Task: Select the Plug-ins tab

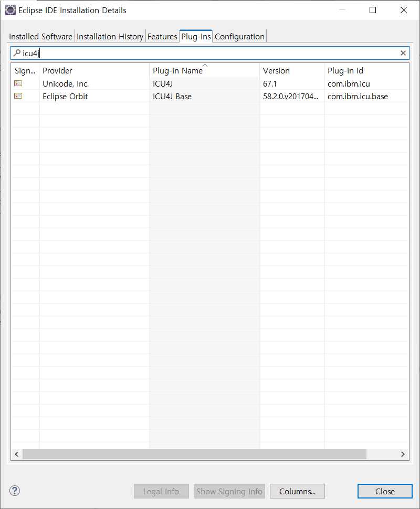Action: click(196, 36)
